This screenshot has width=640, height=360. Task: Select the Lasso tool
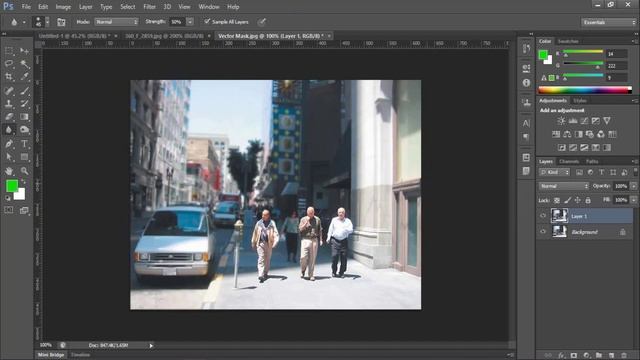(9, 64)
